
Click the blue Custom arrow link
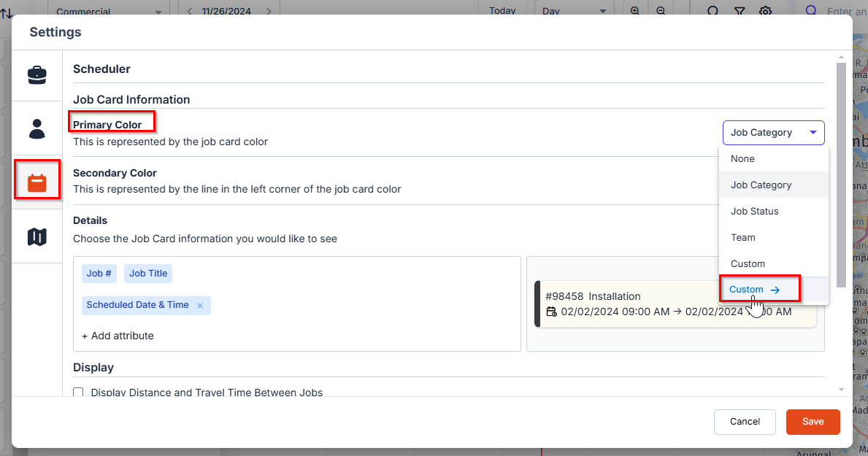[755, 290]
